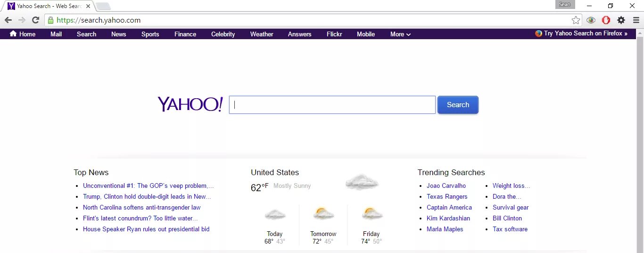Open the gear extension icon
Viewport: 644px width, 253px height.
click(621, 20)
